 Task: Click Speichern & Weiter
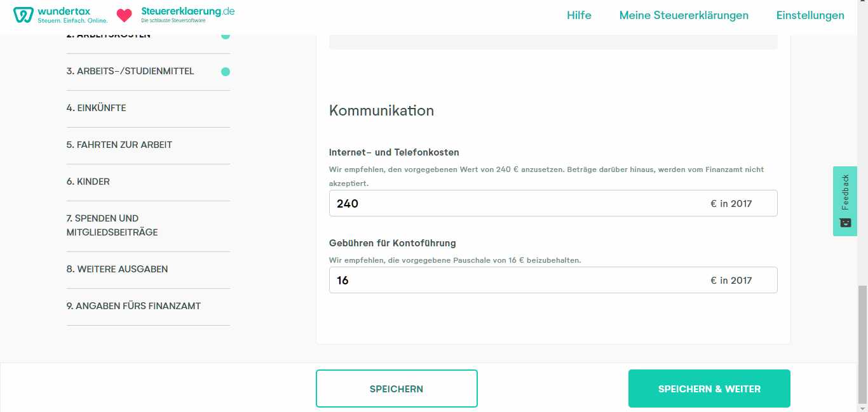click(x=709, y=388)
